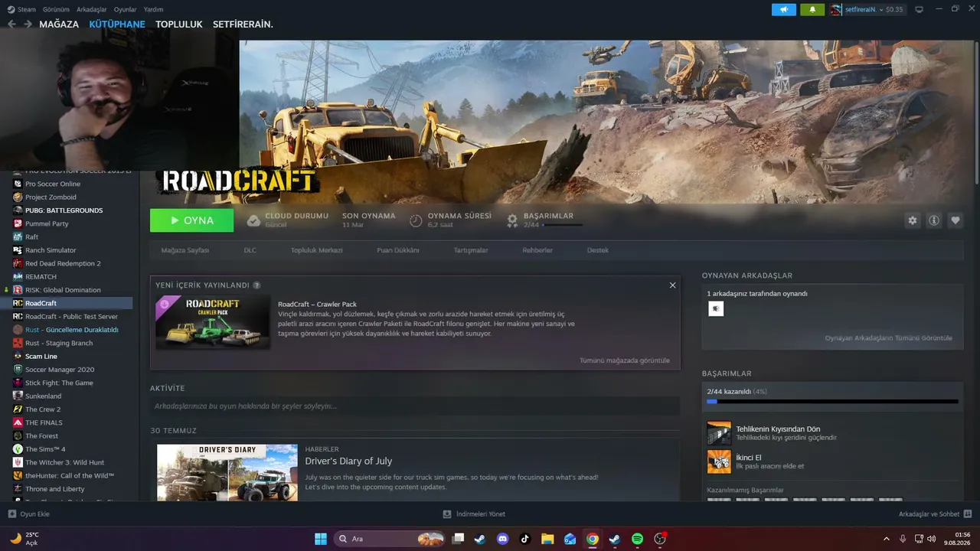This screenshot has height=551, width=980.
Task: Open the SETFİRERAİN. profile tab
Action: click(243, 24)
